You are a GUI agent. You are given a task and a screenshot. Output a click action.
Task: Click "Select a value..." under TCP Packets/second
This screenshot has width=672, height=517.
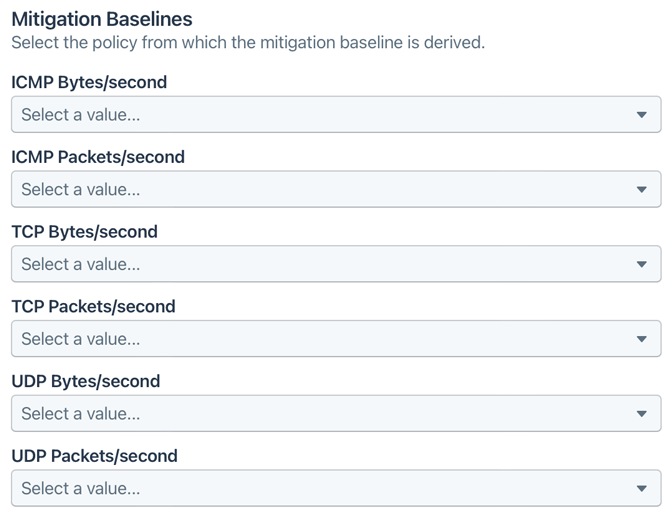81,339
